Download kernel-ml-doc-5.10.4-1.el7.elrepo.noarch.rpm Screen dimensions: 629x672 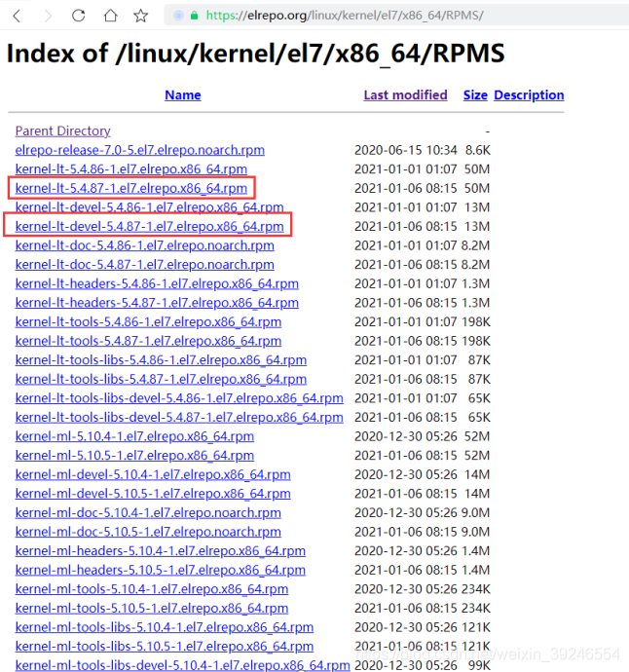(148, 512)
